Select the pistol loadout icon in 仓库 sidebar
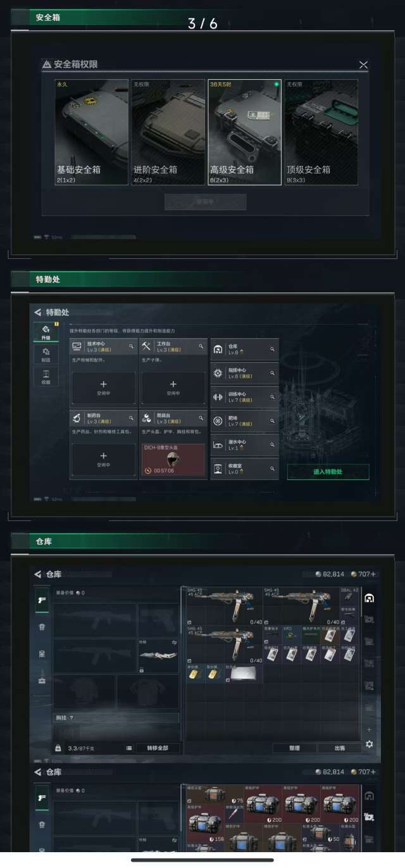The width and height of the screenshot is (405, 868). pos(42,600)
